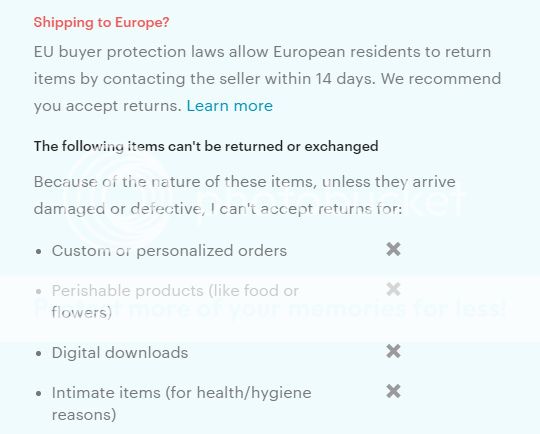Remove the Intimate items exclusion
Screen dimensions: 540x434
(393, 391)
